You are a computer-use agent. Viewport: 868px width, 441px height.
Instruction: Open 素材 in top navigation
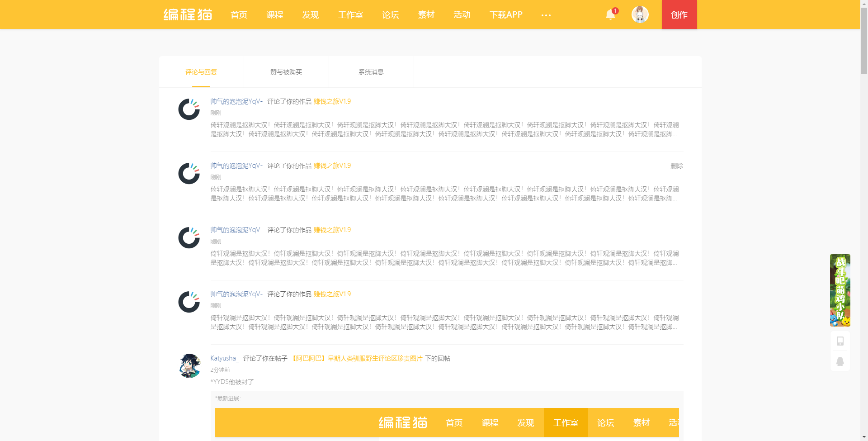coord(426,15)
